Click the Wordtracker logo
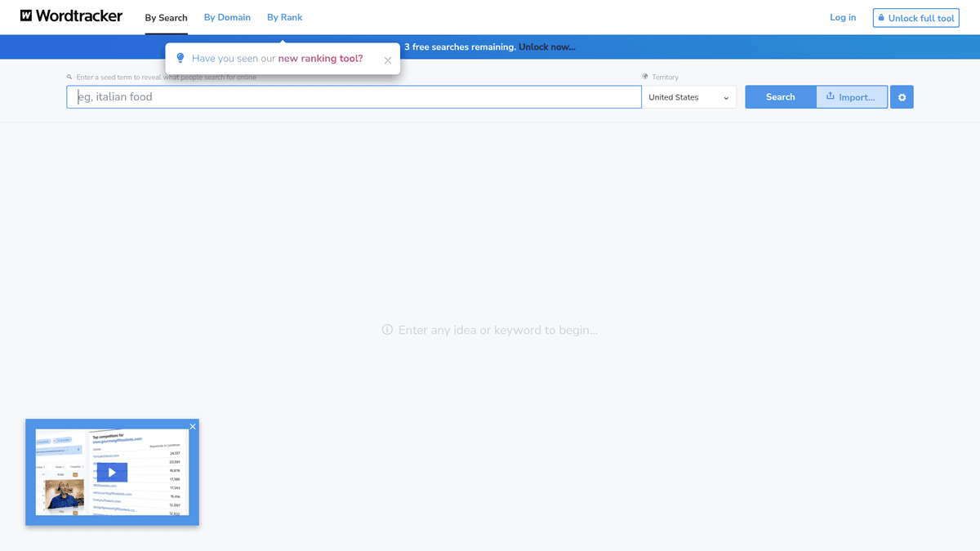This screenshot has height=551, width=980. click(x=71, y=16)
